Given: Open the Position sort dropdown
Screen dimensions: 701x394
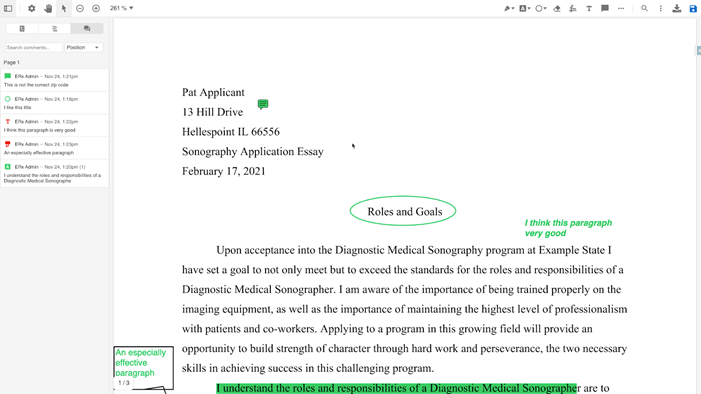Looking at the screenshot, I should tap(84, 47).
